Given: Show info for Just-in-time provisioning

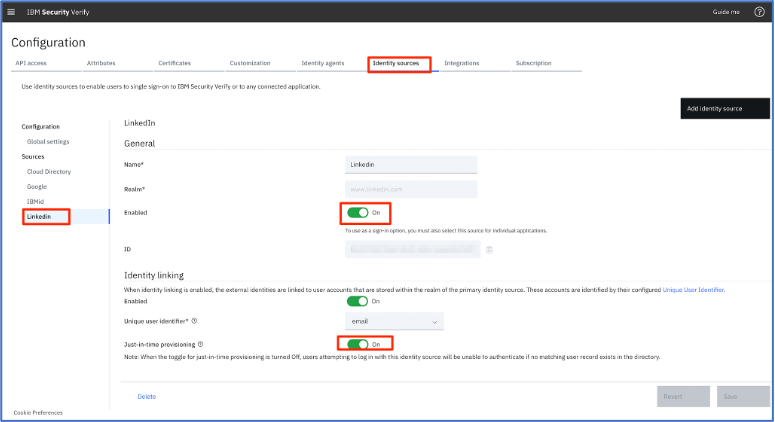Looking at the screenshot, I should (200, 344).
